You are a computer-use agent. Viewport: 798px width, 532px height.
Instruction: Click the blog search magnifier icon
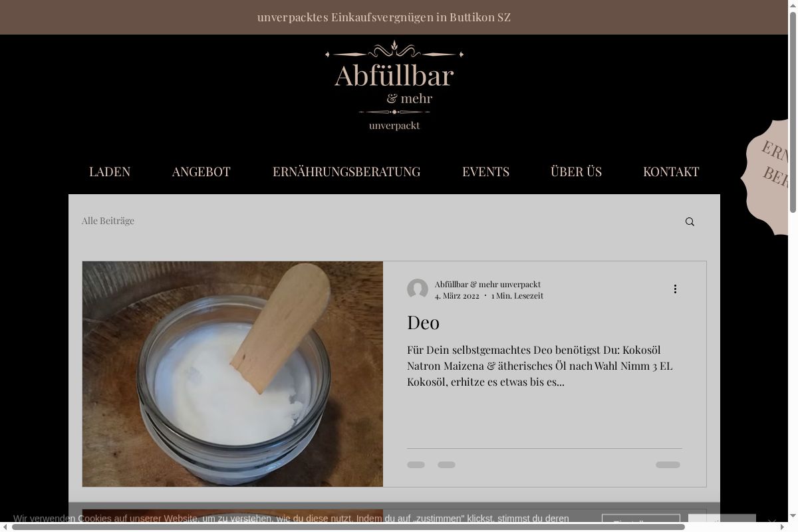coord(690,222)
